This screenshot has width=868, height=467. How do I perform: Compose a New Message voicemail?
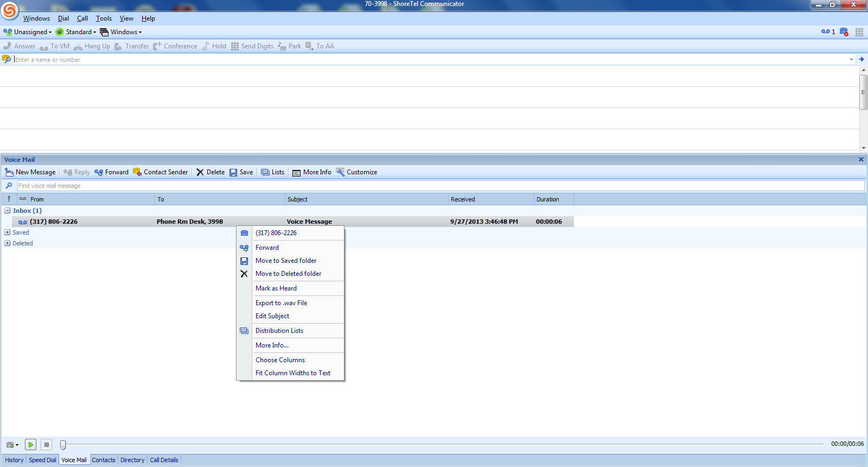click(x=30, y=172)
